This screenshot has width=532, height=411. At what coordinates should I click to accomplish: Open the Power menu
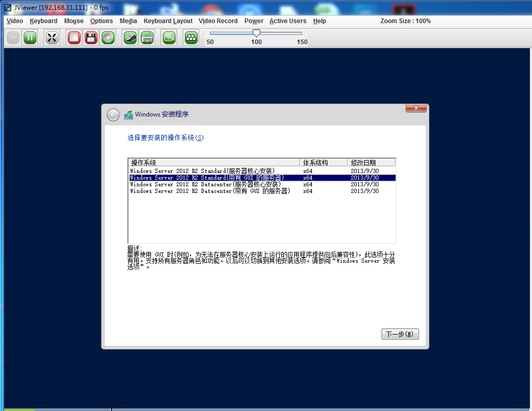coord(254,21)
